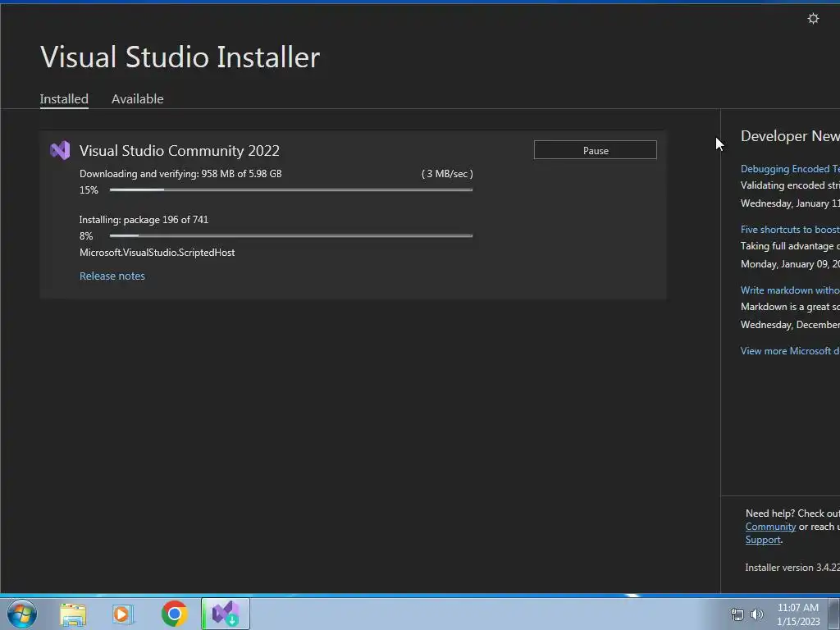
Task: Open the volume speaker tray icon
Action: coord(757,614)
